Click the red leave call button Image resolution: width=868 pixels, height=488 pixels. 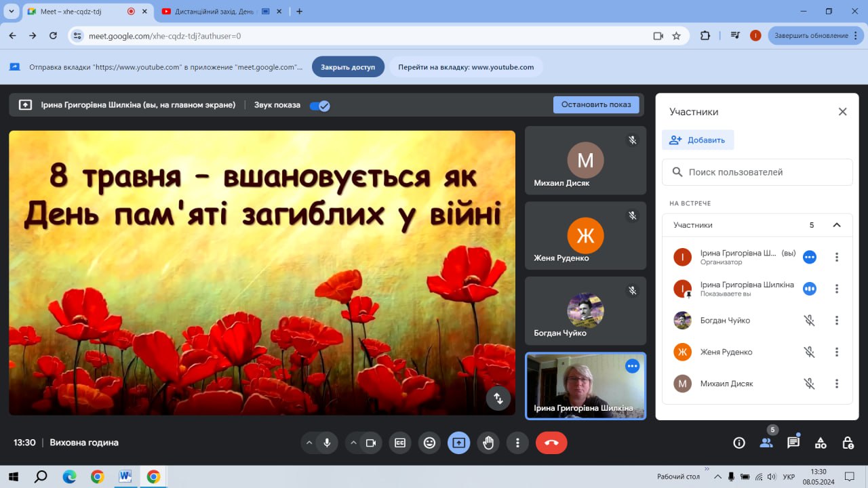point(551,443)
